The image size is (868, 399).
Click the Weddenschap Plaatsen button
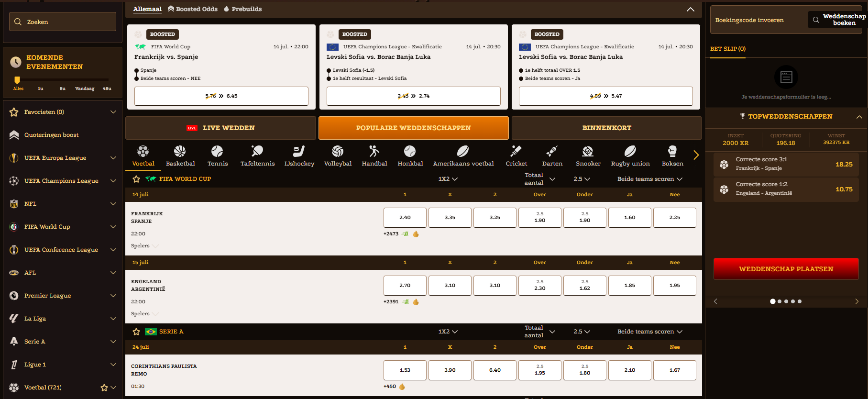point(786,269)
